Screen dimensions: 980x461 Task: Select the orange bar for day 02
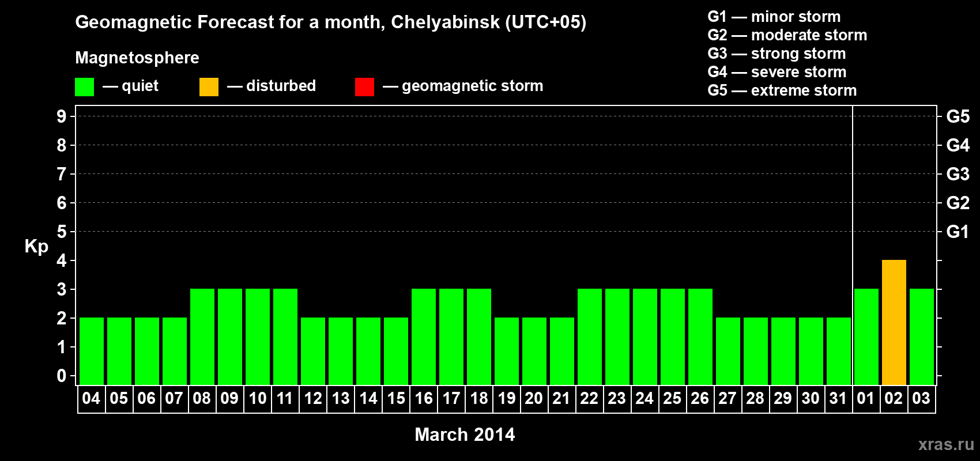pyautogui.click(x=894, y=322)
